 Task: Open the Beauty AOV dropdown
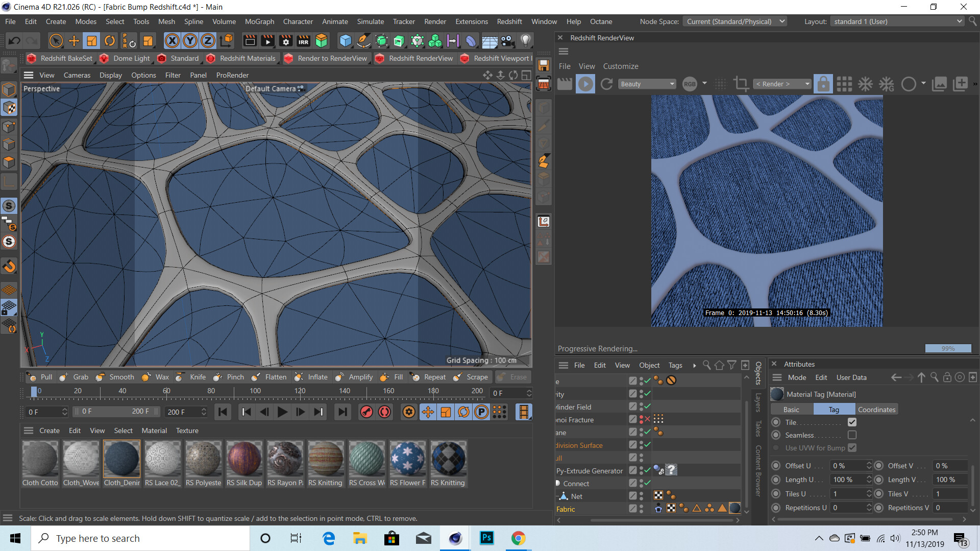(647, 84)
